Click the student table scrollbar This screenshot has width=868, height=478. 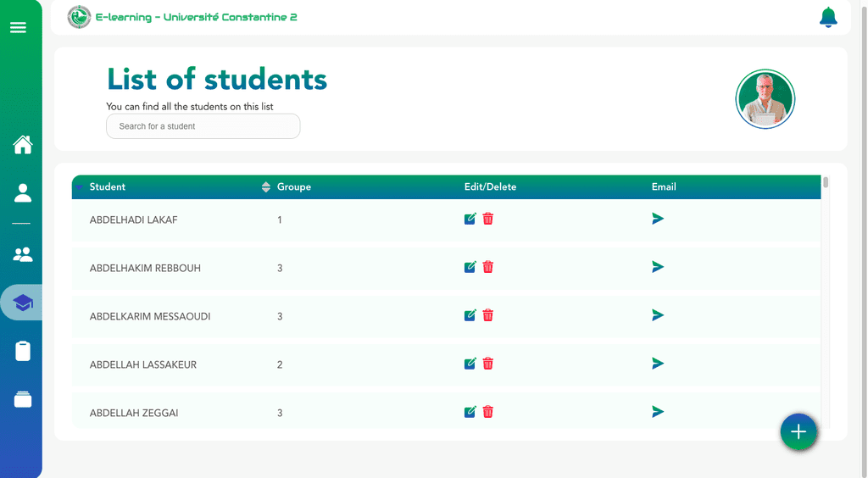pos(826,182)
